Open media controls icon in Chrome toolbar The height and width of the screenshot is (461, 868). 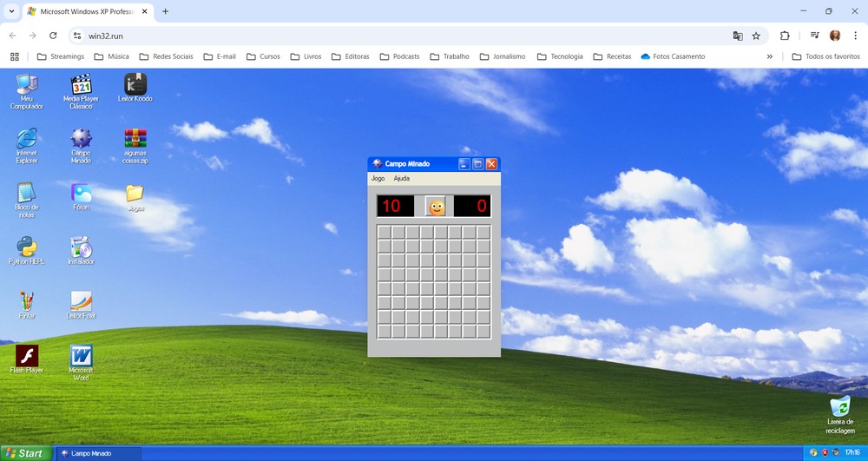[x=815, y=36]
